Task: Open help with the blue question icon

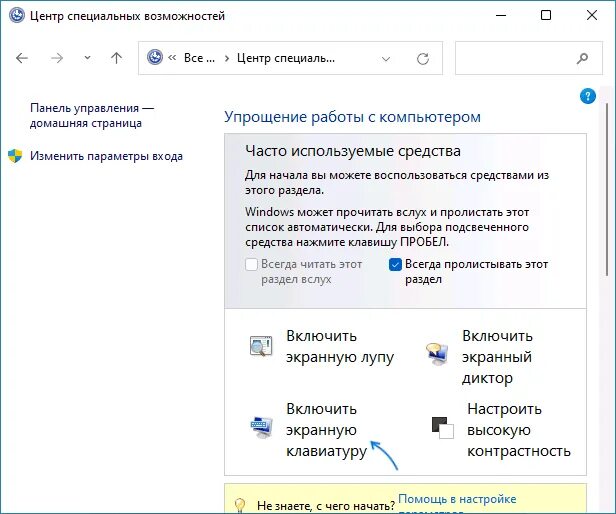Action: tap(587, 96)
